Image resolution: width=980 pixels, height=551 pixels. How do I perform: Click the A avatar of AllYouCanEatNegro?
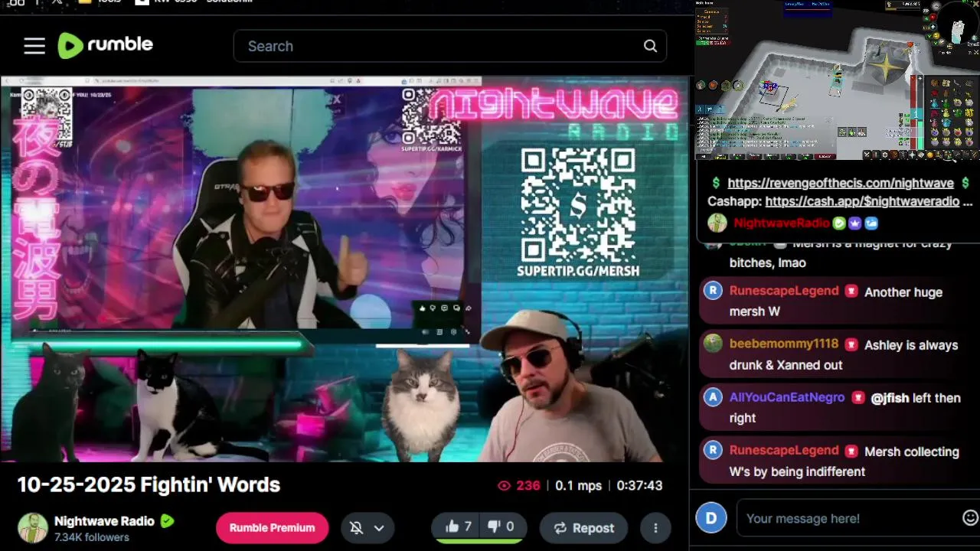click(713, 397)
